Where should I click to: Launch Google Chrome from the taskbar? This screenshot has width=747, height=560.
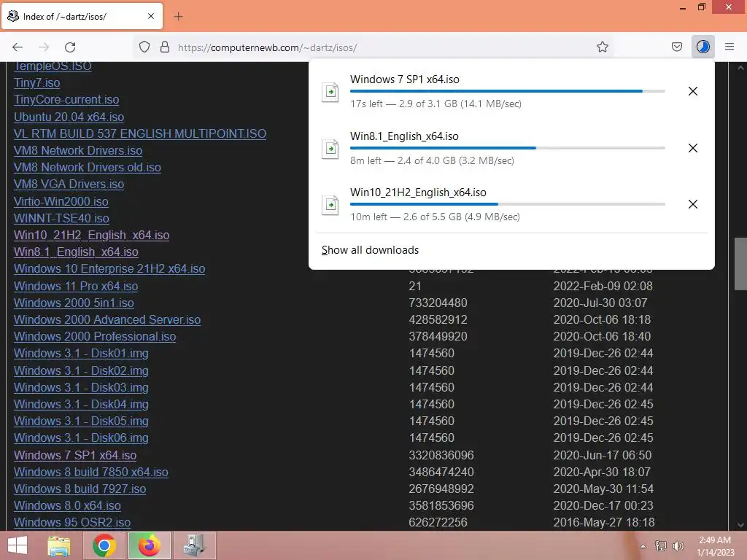[x=104, y=545]
